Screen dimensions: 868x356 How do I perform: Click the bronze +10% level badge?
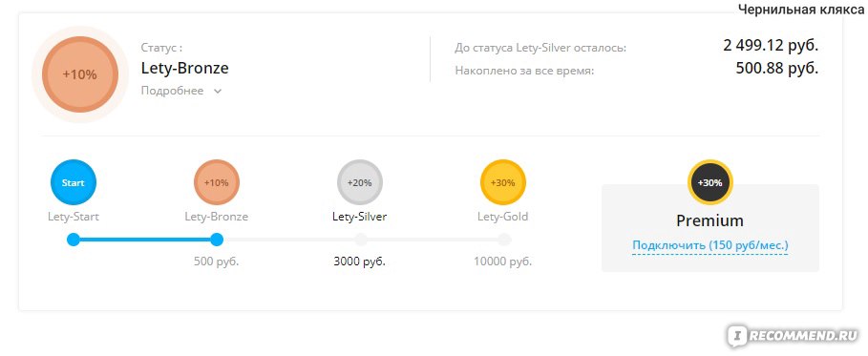(x=217, y=182)
